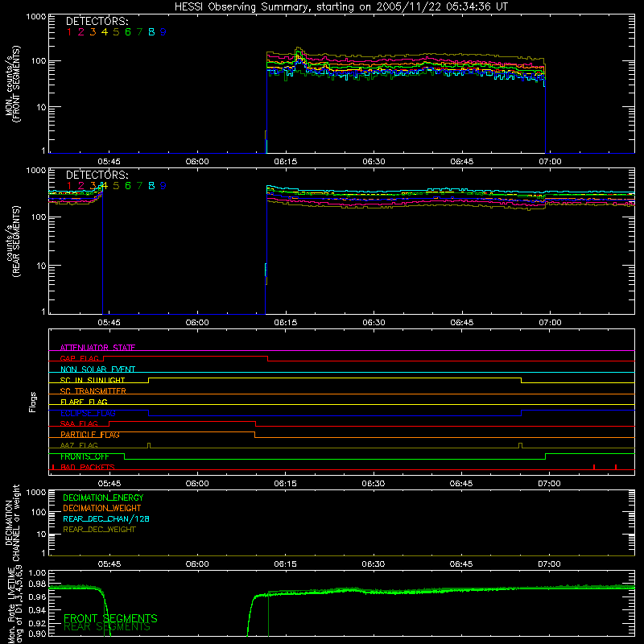Viewport: 644px width, 644px height.
Task: Click the ATTENUATOR_STATE flag label
Action: click(x=97, y=348)
